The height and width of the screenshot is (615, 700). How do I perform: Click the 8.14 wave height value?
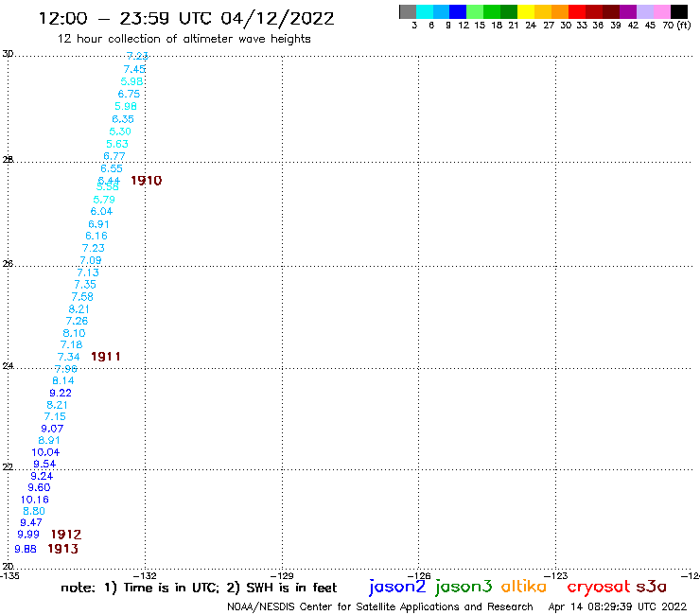[x=63, y=381]
